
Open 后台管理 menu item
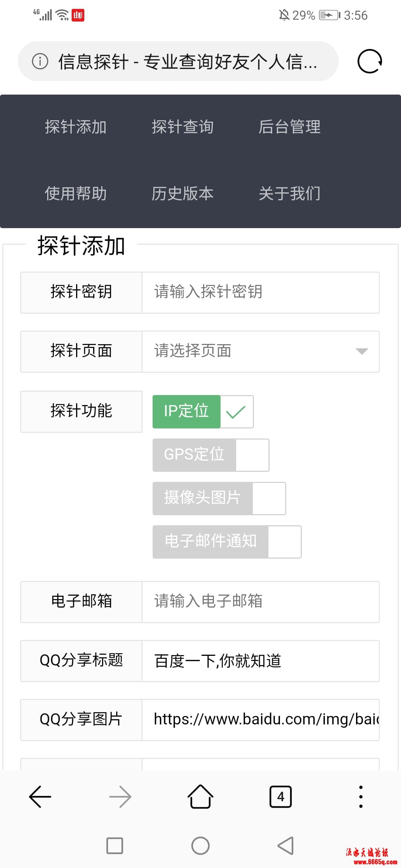coord(290,127)
